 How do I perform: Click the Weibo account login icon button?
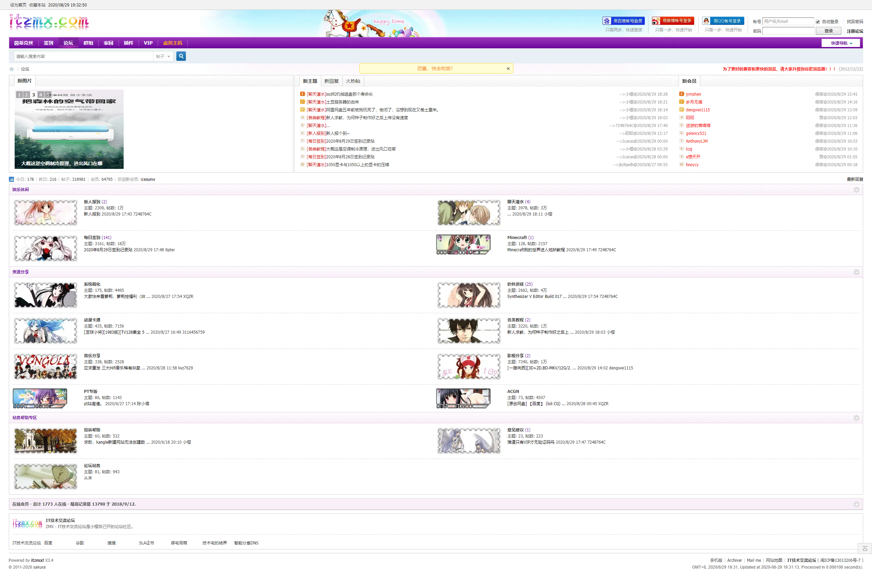672,21
